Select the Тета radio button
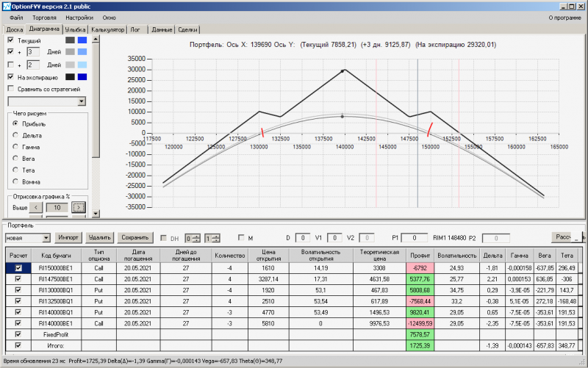 15,170
